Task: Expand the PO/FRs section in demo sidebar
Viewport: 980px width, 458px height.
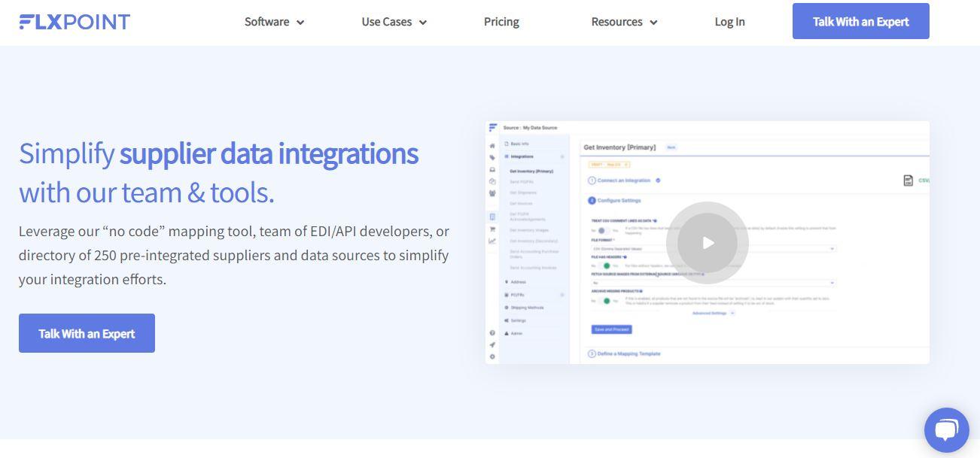Action: (562, 295)
